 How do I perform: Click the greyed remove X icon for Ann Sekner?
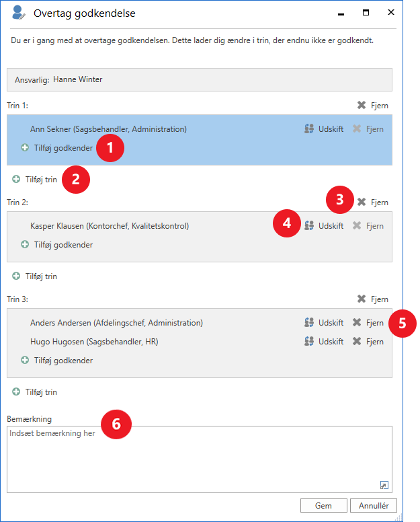coord(356,129)
